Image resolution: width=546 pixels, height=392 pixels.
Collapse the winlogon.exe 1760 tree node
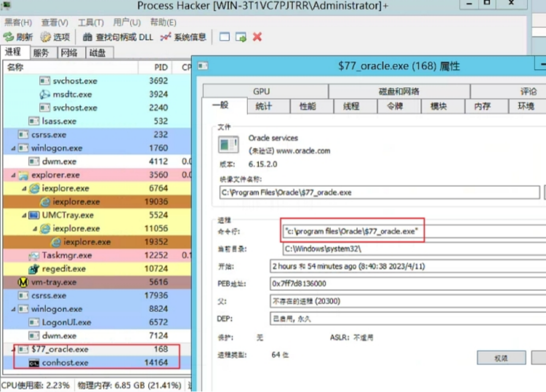[x=14, y=148]
